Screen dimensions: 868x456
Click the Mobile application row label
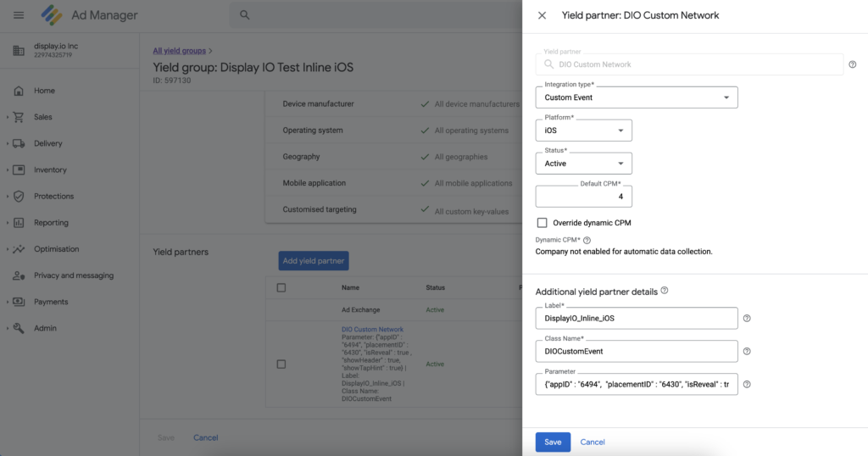(314, 183)
